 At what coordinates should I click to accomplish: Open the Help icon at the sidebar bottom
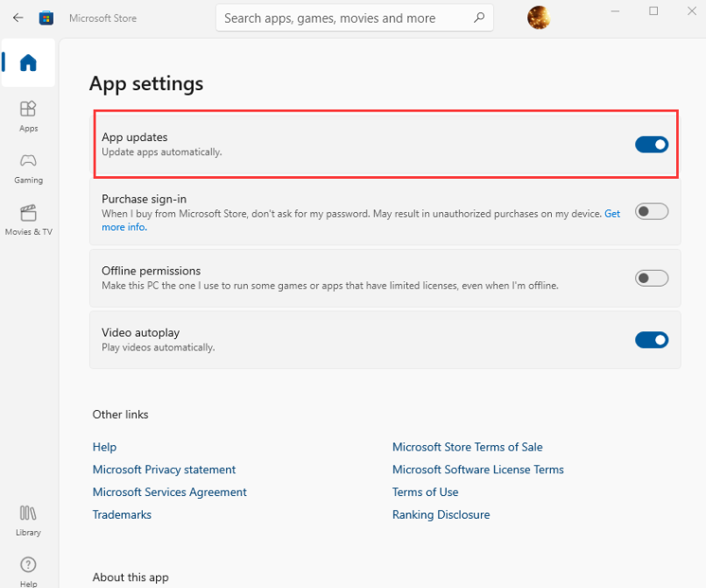tap(27, 565)
